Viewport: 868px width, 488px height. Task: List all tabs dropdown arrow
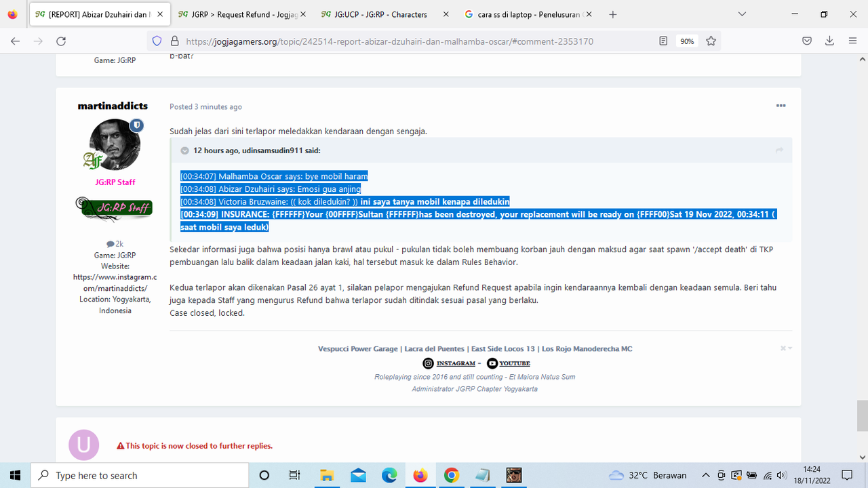pyautogui.click(x=743, y=14)
